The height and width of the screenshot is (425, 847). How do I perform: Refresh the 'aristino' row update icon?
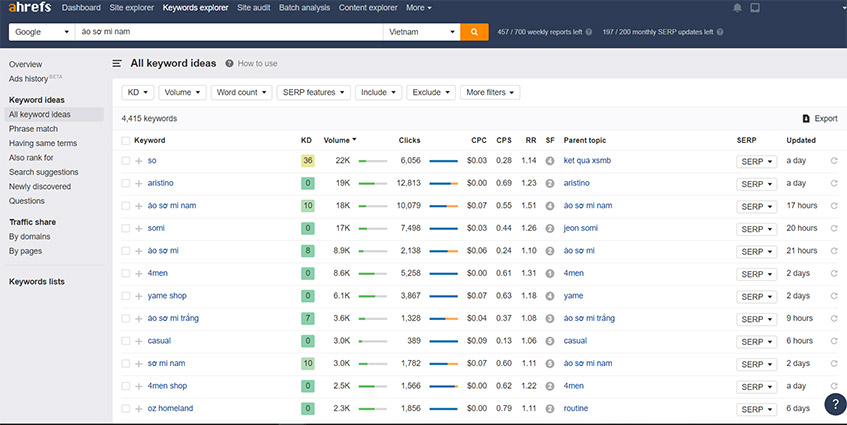point(834,183)
